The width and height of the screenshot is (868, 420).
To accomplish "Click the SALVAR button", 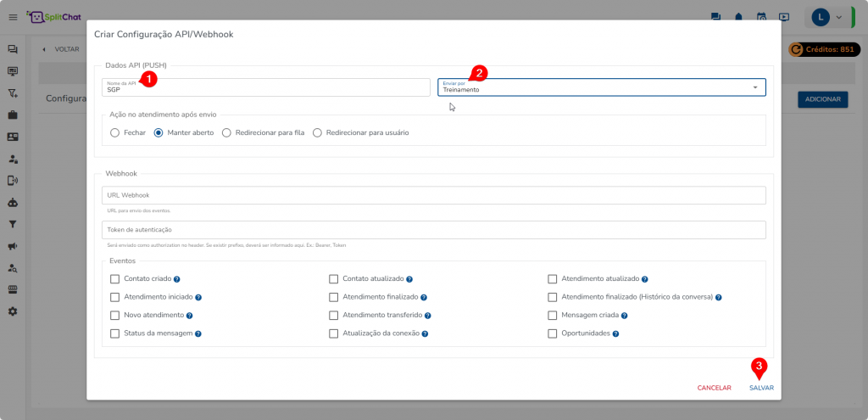I will click(x=761, y=388).
